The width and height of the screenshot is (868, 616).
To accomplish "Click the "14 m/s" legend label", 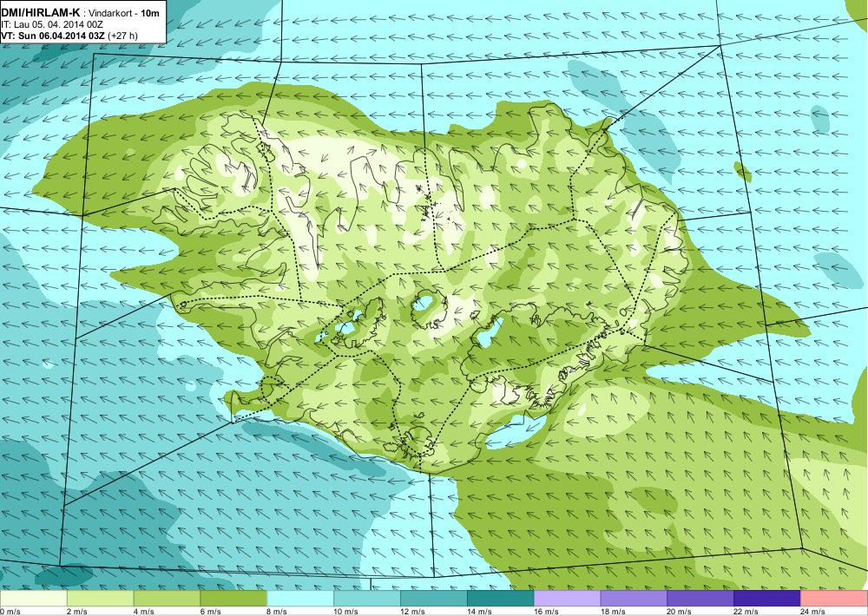I will 479,612.
